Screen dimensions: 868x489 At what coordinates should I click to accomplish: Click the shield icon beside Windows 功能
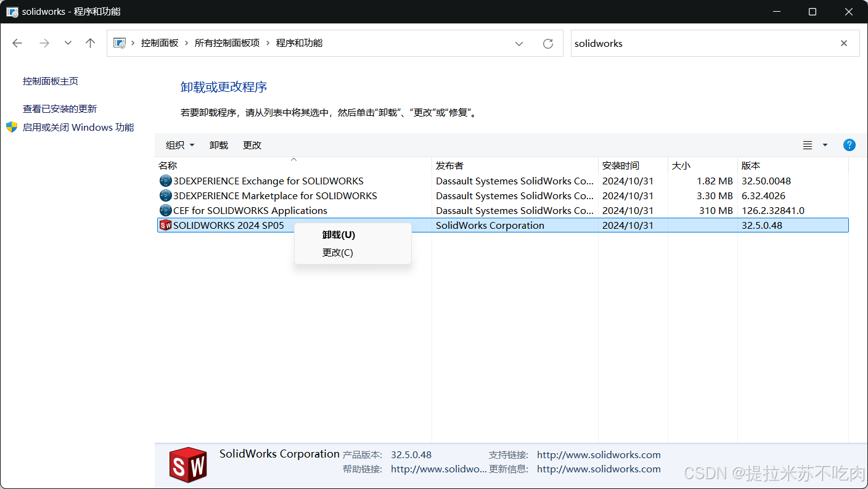click(x=12, y=127)
